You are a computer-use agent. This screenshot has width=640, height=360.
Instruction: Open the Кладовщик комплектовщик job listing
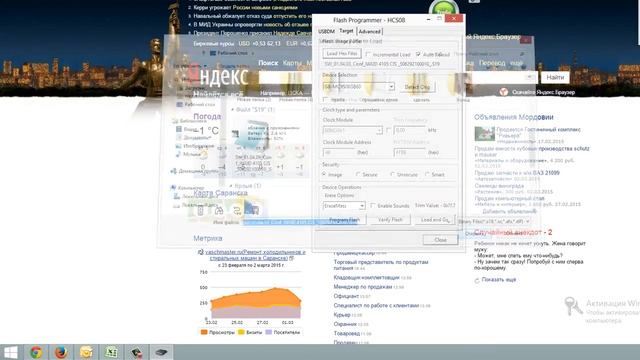(366, 278)
